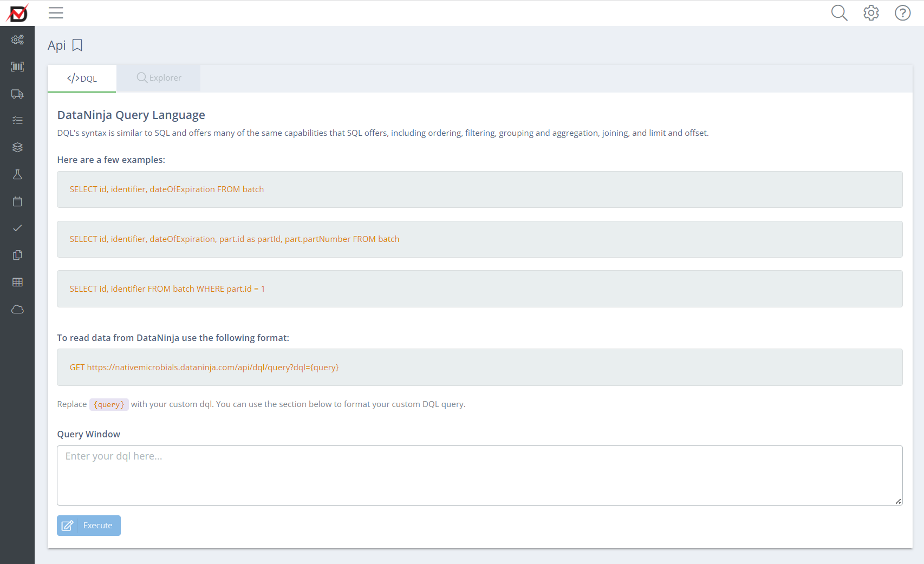Open settings gear in top bar
The image size is (924, 564).
point(871,13)
